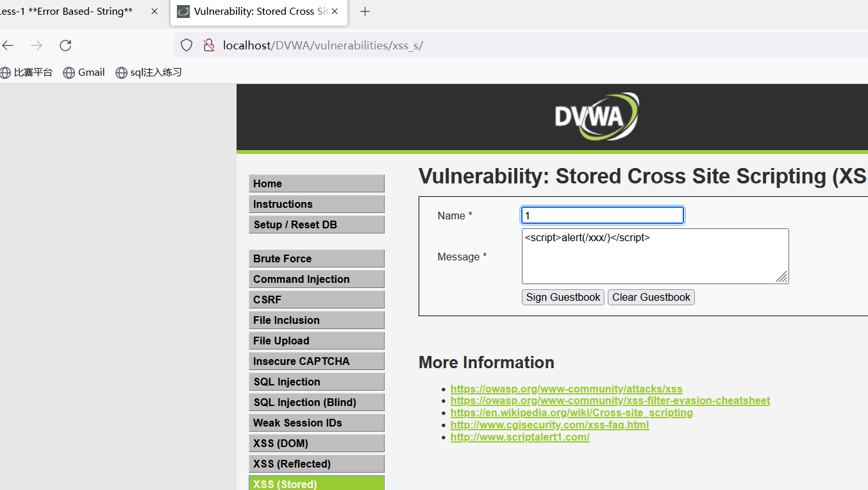Open Home in the sidebar

click(317, 183)
